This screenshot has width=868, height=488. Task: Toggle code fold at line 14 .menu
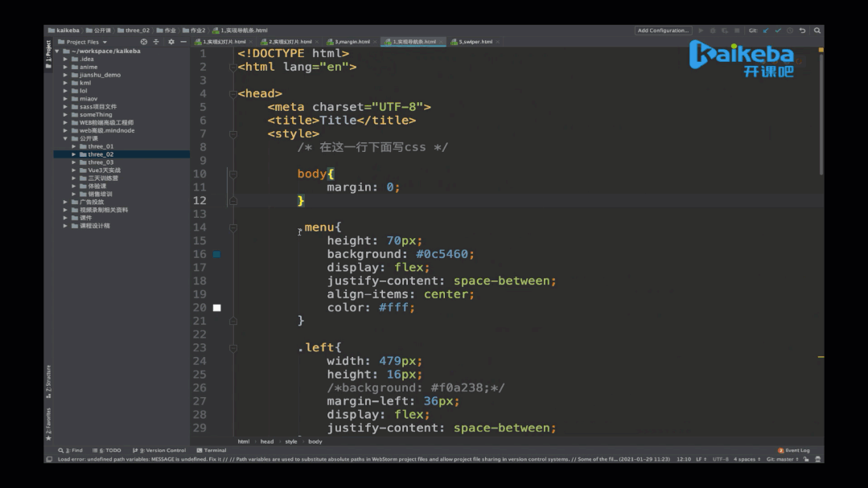pyautogui.click(x=233, y=228)
